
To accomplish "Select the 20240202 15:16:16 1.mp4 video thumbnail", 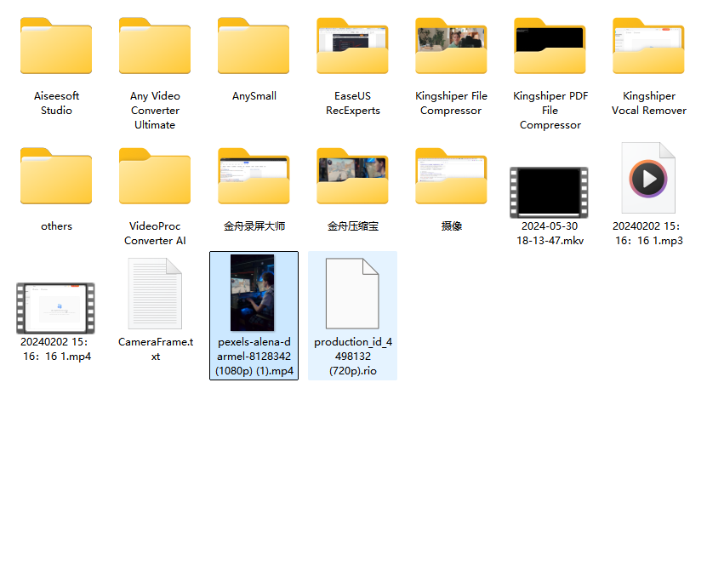I will click(x=55, y=308).
